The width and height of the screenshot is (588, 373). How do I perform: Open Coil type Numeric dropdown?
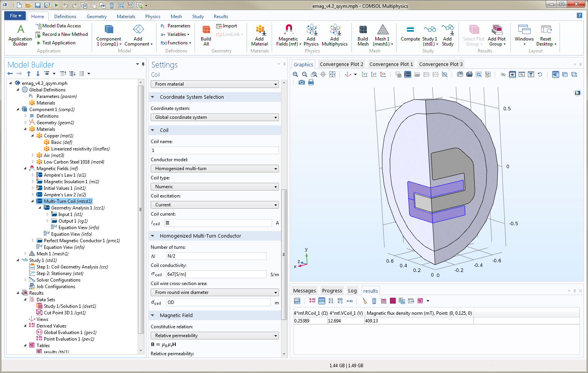(215, 187)
